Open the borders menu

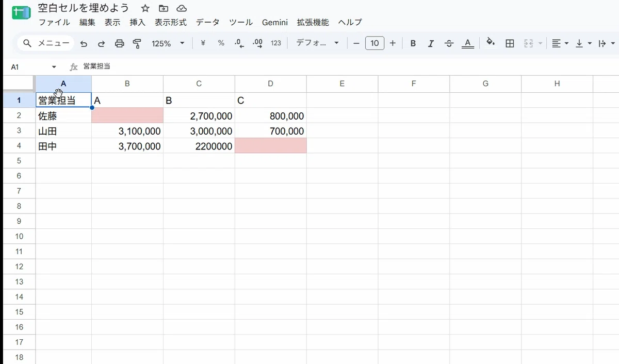click(x=510, y=43)
